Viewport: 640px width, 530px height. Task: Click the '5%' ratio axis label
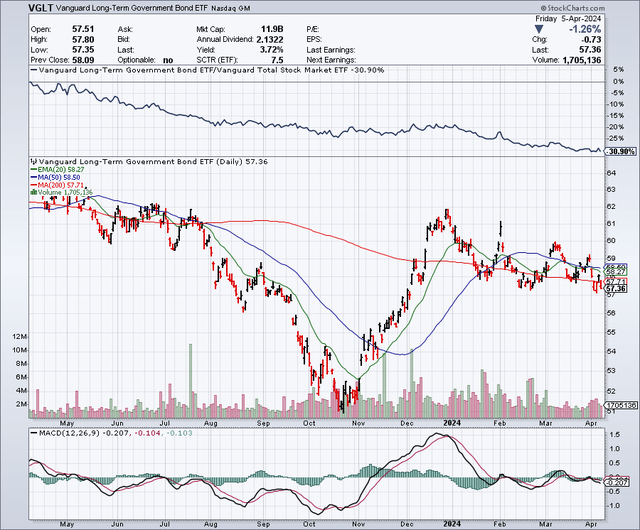620,70
